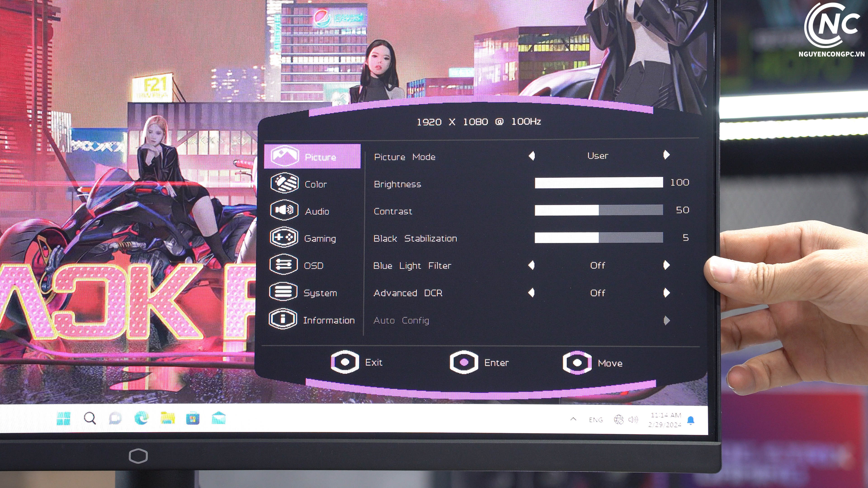
Task: Select the System menu icon
Action: tap(283, 292)
